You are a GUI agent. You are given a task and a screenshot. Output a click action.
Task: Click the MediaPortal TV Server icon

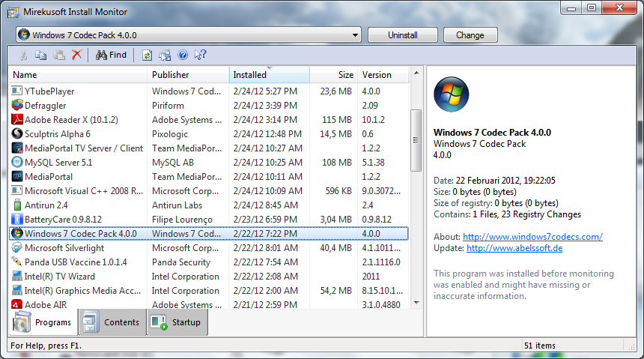coord(16,148)
